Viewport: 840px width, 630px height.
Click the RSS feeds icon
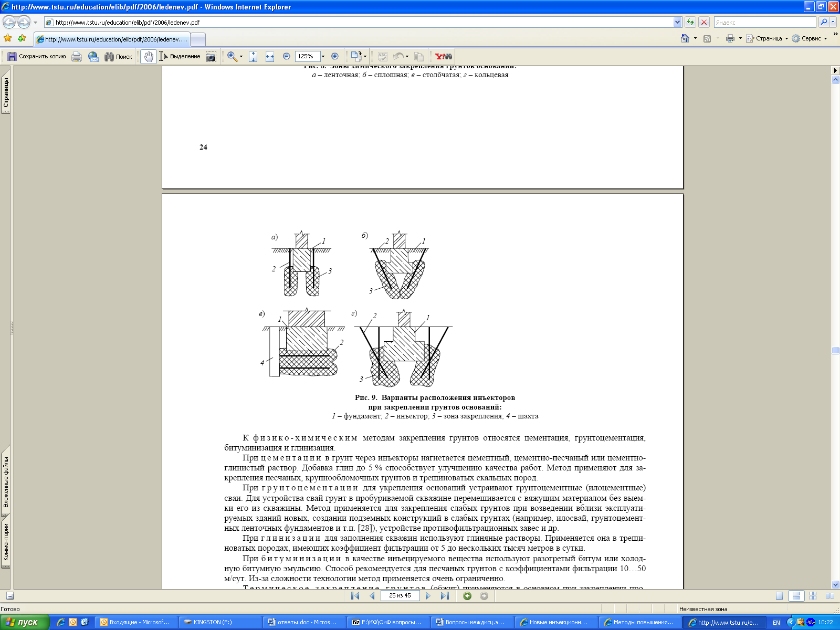[707, 38]
